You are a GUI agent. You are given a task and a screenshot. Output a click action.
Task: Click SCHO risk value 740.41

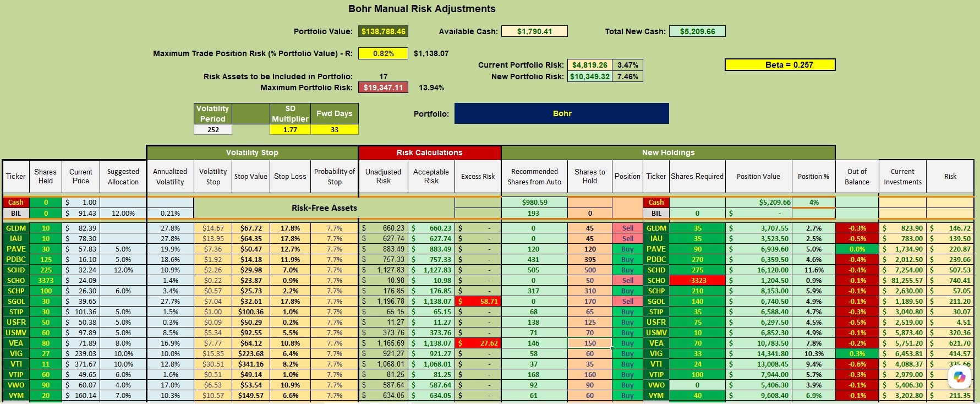coord(950,281)
